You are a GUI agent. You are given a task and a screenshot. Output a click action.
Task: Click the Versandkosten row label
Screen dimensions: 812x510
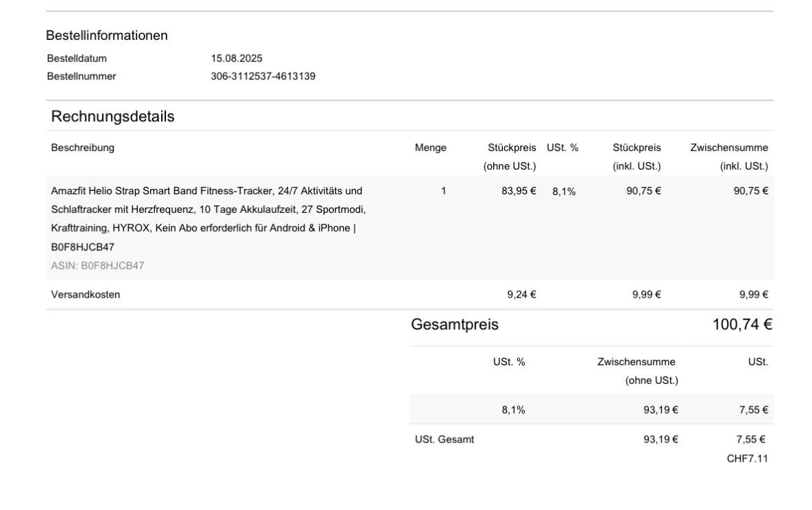click(85, 294)
